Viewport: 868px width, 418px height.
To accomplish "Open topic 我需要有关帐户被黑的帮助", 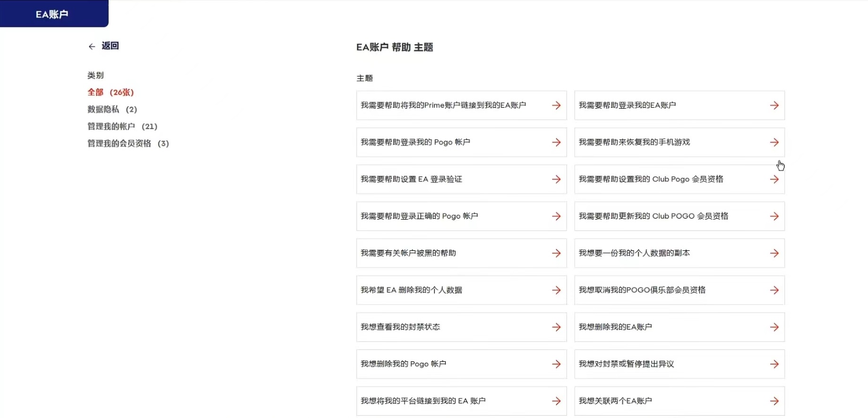I will pyautogui.click(x=461, y=253).
